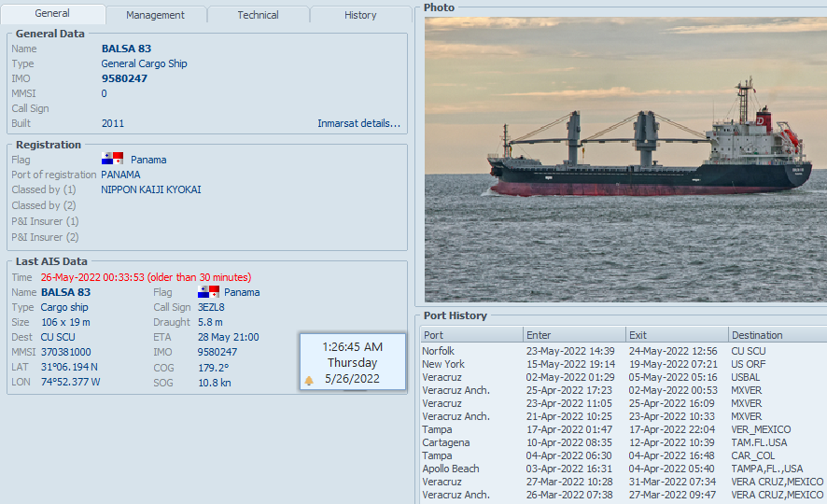Select the Norfolk row in Port History
The width and height of the screenshot is (827, 504).
click(x=624, y=351)
